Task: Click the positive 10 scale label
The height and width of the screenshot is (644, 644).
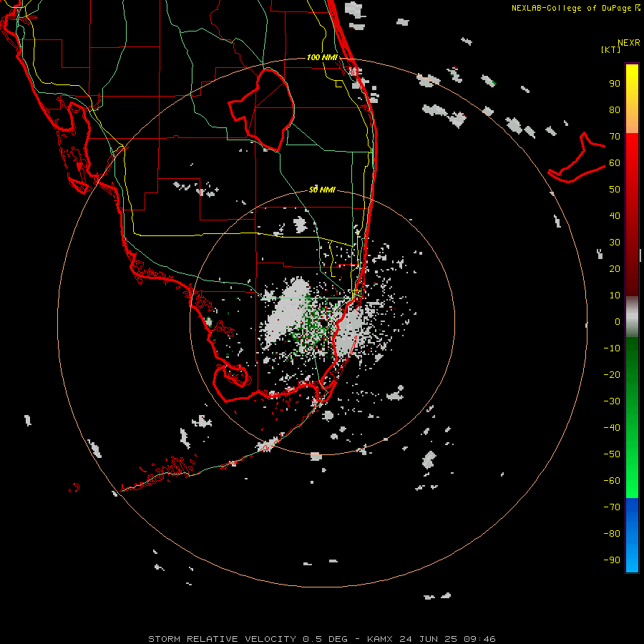Action: 615,296
